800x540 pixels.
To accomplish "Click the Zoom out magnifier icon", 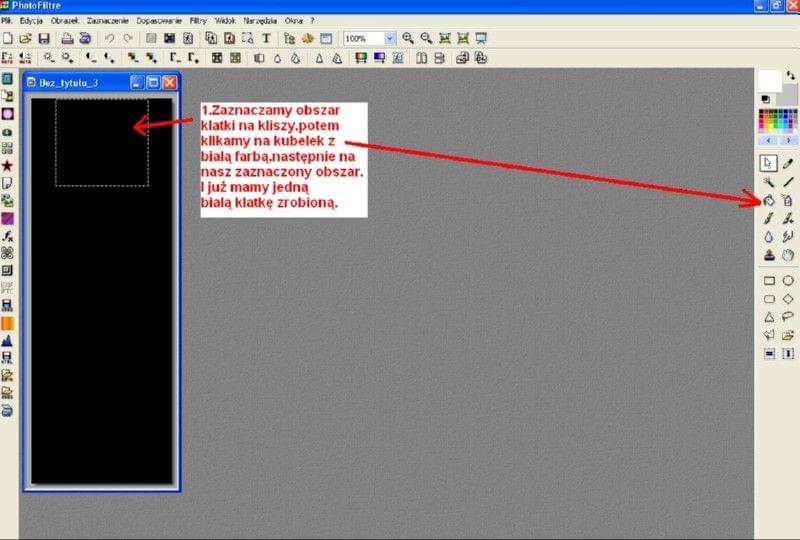I will coord(426,38).
